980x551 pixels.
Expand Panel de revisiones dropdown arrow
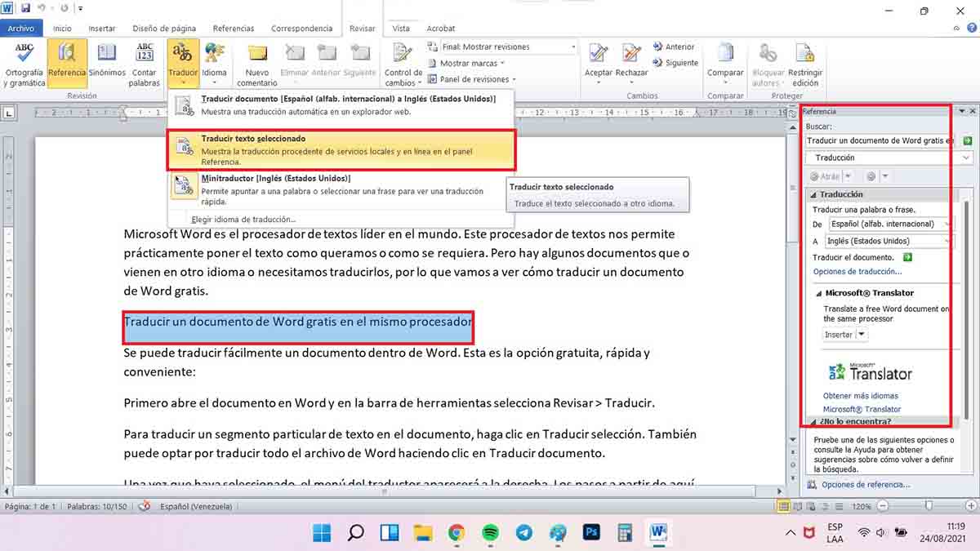pyautogui.click(x=513, y=80)
